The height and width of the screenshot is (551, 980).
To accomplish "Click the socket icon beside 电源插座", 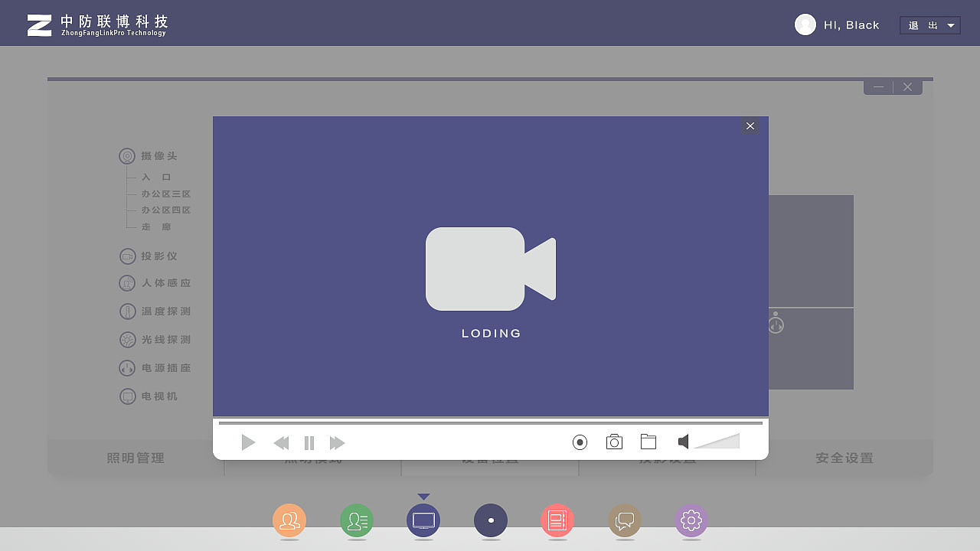I will coord(127,368).
